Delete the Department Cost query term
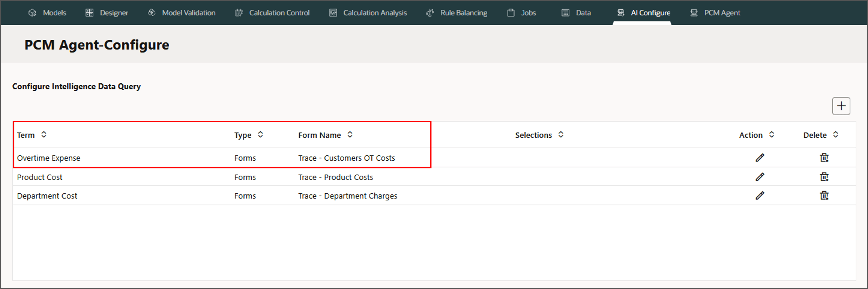Image resolution: width=868 pixels, height=289 pixels. [x=824, y=196]
